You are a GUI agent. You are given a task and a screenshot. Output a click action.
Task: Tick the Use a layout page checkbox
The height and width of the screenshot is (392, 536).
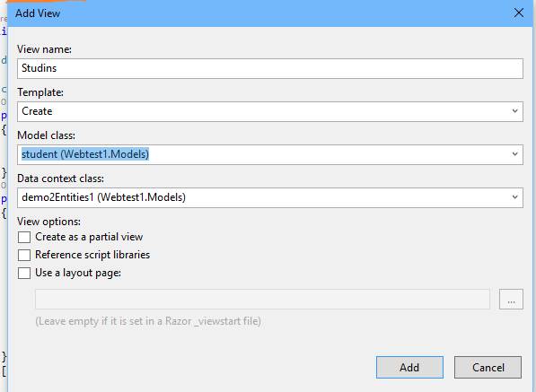coord(24,273)
